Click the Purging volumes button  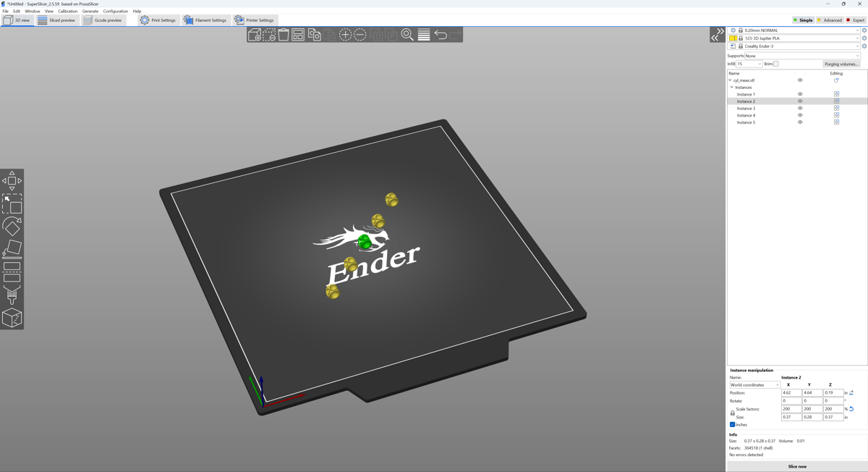point(841,64)
